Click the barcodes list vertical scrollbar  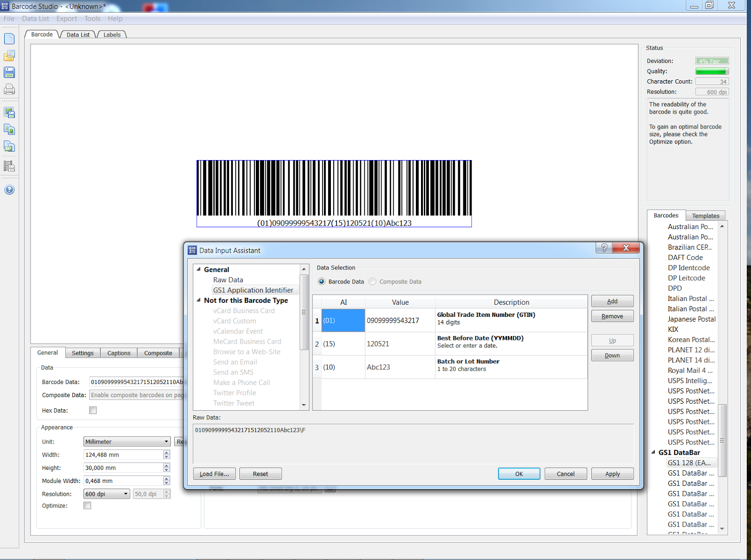[x=722, y=440]
